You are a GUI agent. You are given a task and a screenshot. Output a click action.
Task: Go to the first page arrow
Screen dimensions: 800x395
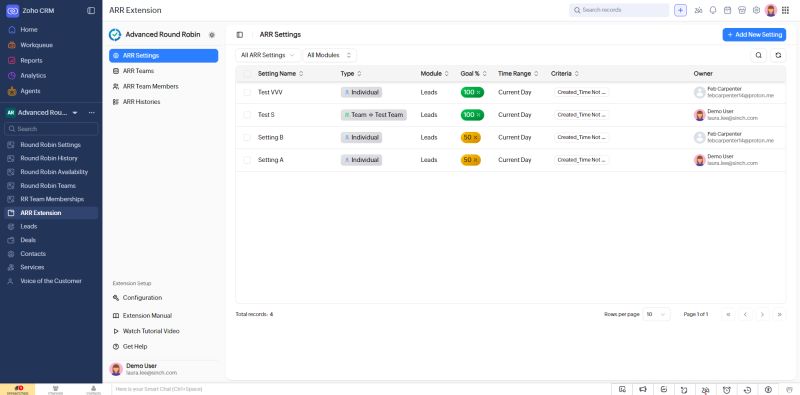pyautogui.click(x=728, y=314)
